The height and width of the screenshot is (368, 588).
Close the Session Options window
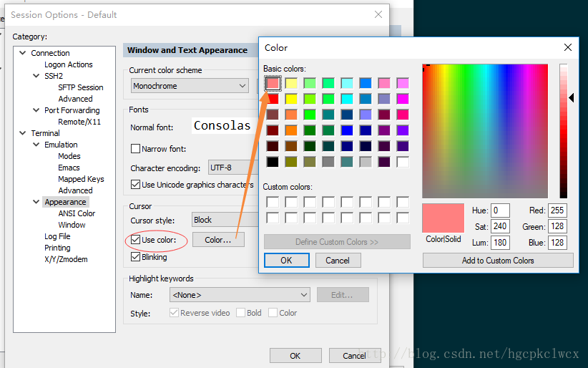click(x=378, y=14)
